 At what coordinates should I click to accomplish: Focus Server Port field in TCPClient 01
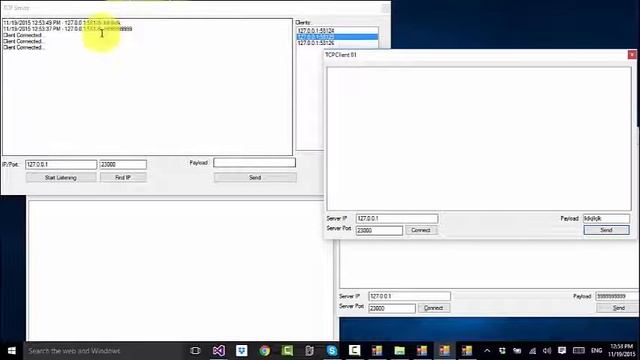[379, 231]
